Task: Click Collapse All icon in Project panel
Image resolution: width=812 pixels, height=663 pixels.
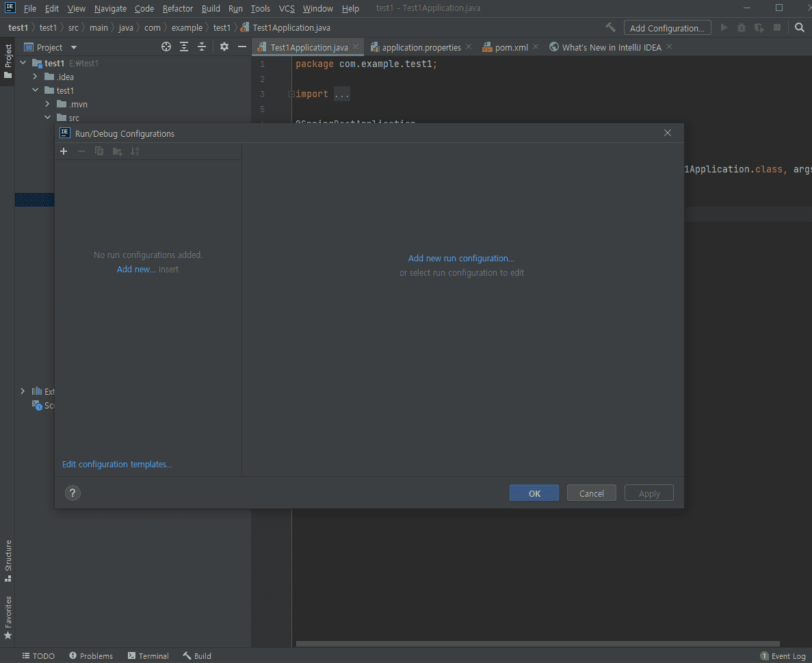Action: tap(202, 47)
